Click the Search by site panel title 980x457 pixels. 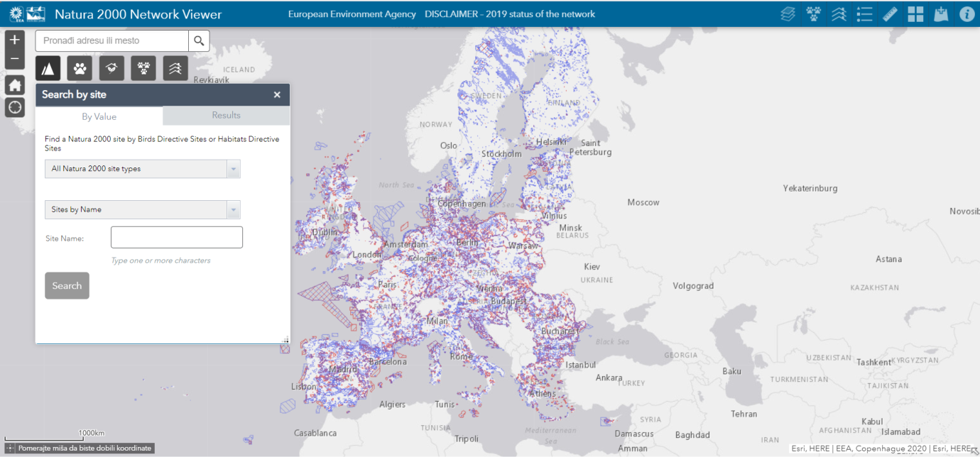74,94
